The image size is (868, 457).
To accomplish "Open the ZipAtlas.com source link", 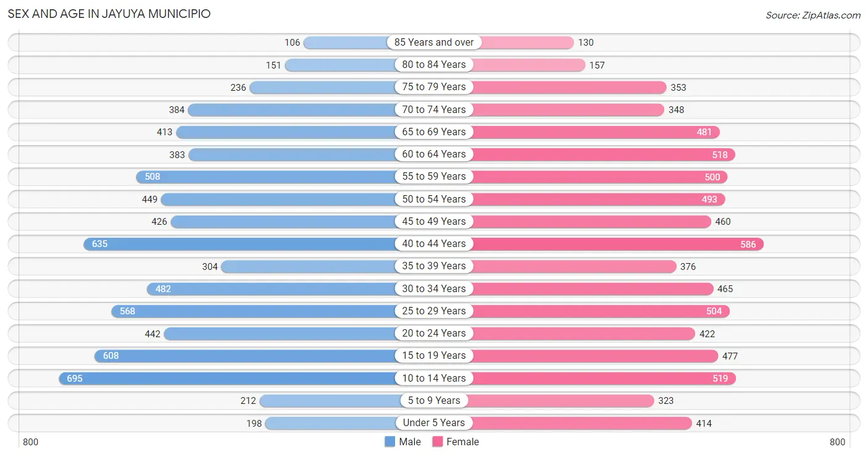I will click(813, 15).
